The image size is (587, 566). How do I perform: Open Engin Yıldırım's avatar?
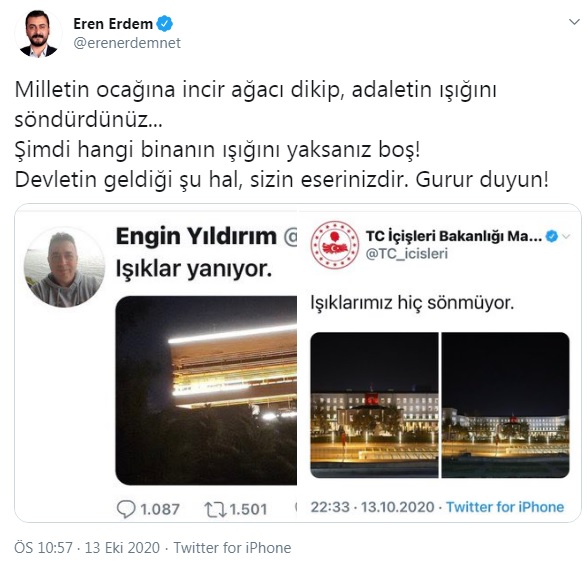pos(64,267)
